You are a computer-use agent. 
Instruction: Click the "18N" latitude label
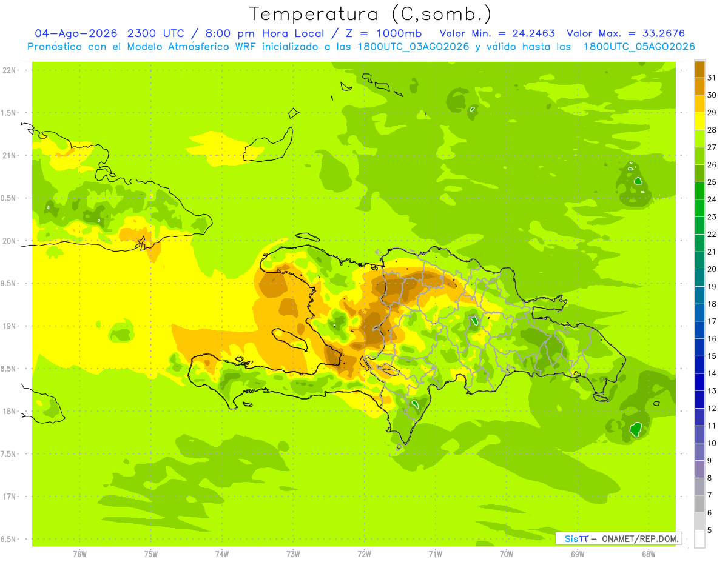tap(9, 411)
